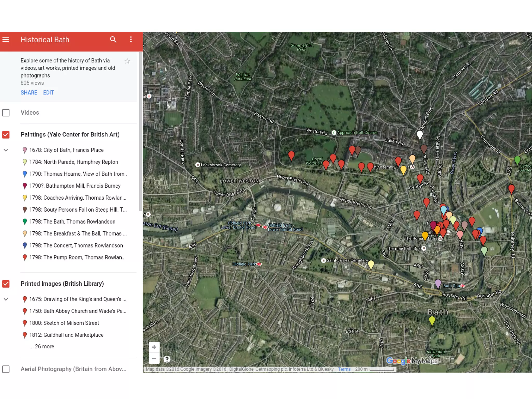Image resolution: width=532 pixels, height=399 pixels.
Task: Expand the '... 26 more' items
Action: [x=42, y=346]
